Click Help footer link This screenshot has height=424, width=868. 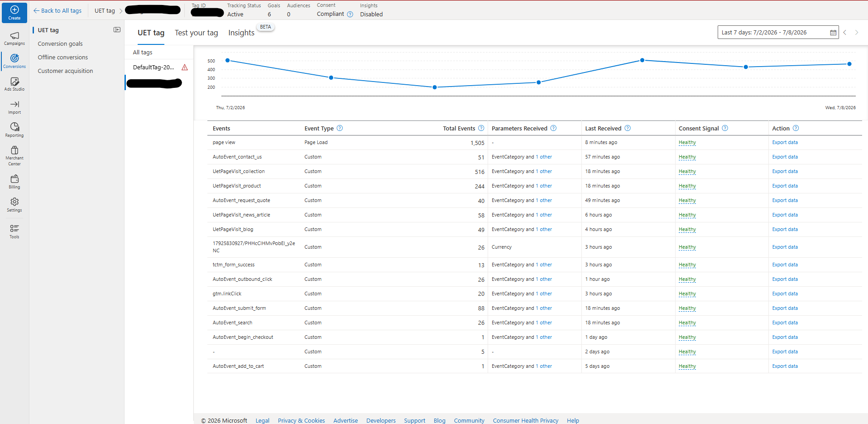[573, 420]
